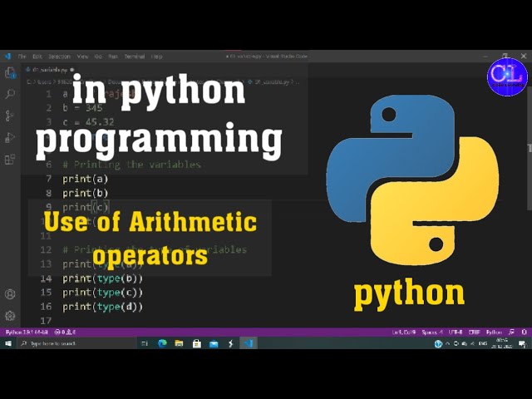Open the Selection menu
This screenshot has height=399, width=532.
[x=59, y=57]
